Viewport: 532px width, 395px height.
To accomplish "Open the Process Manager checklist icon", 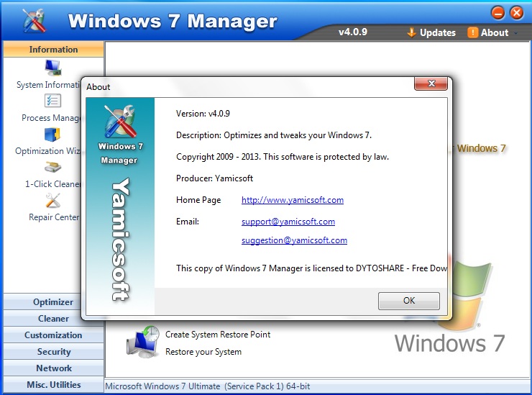I will pos(52,101).
